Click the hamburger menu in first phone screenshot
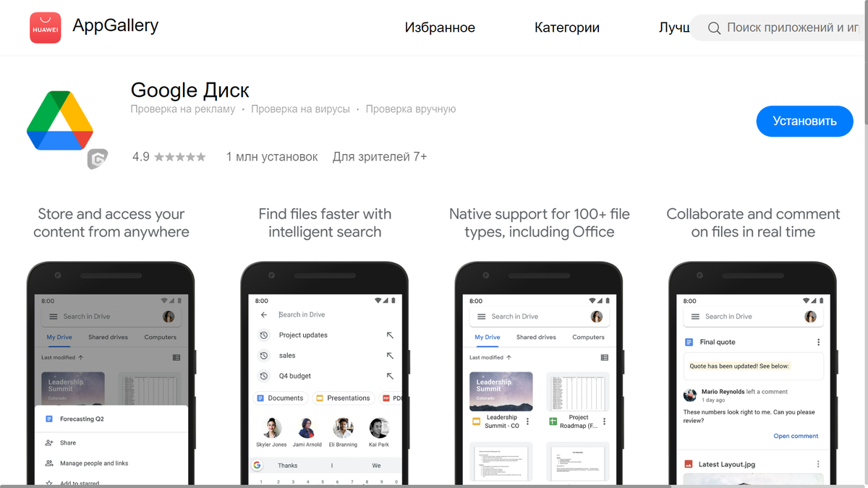 pyautogui.click(x=53, y=317)
